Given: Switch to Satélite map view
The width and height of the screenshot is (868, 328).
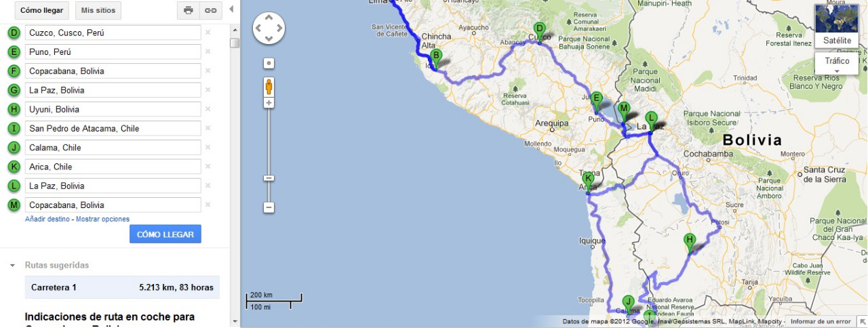Looking at the screenshot, I should [x=837, y=26].
